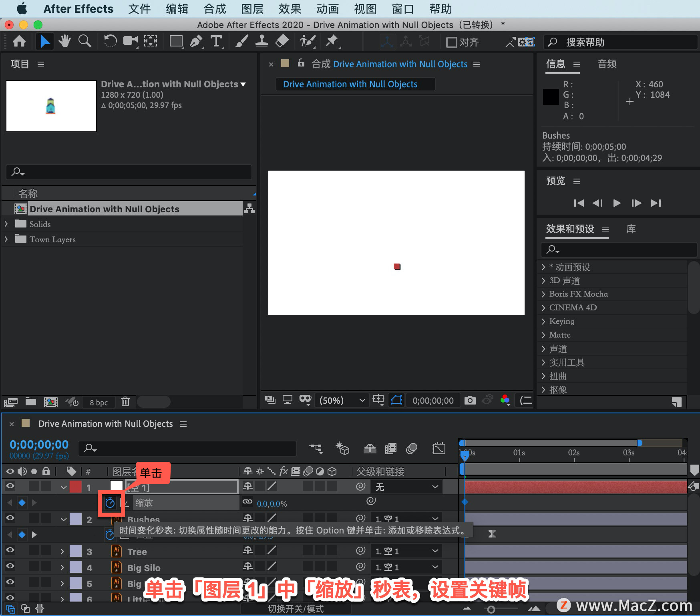Select the Rotation tool

tap(110, 41)
